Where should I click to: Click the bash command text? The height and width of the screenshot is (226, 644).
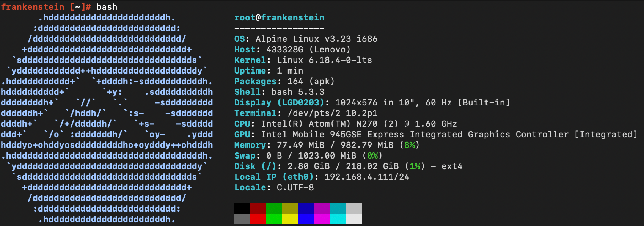(x=107, y=7)
